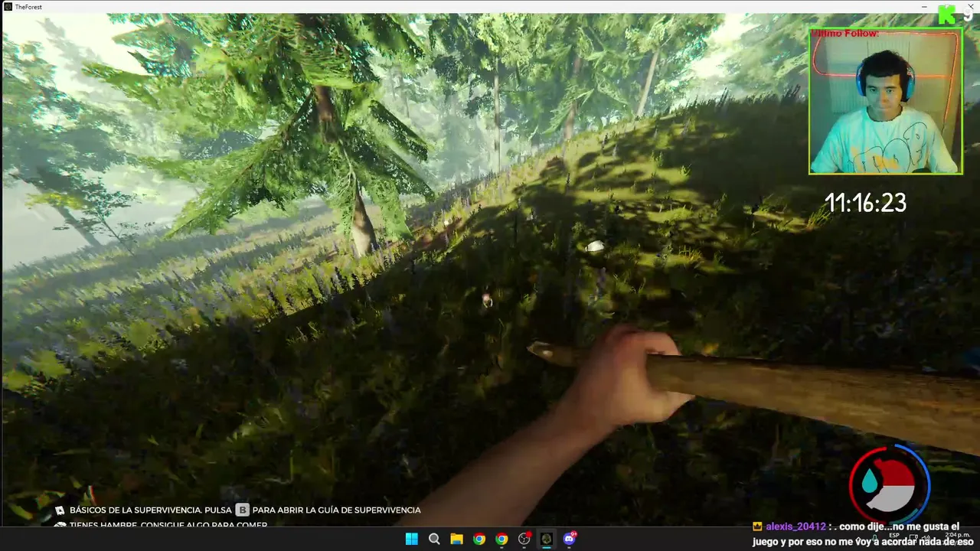This screenshot has width=980, height=551.
Task: Click the badge beside alexis_20412
Action: tap(757, 527)
